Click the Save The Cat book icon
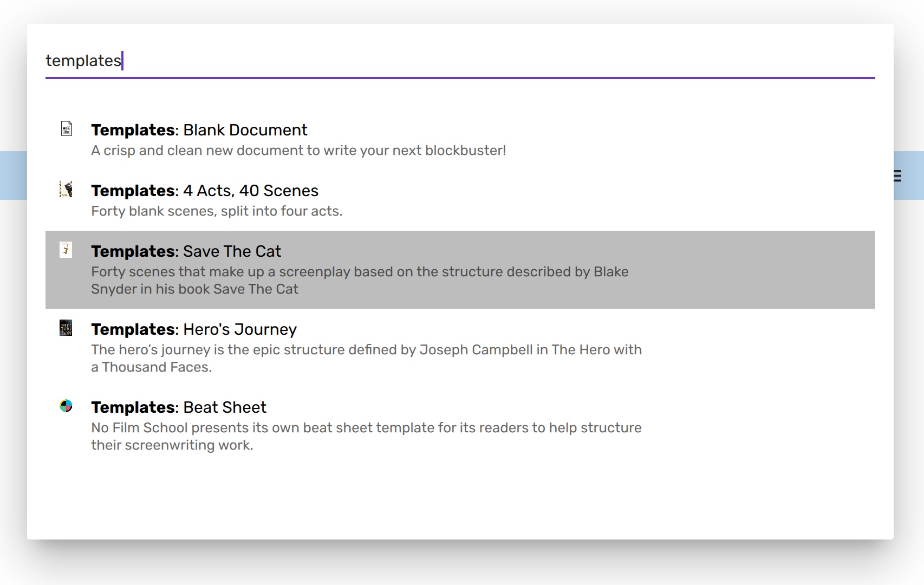 [66, 250]
